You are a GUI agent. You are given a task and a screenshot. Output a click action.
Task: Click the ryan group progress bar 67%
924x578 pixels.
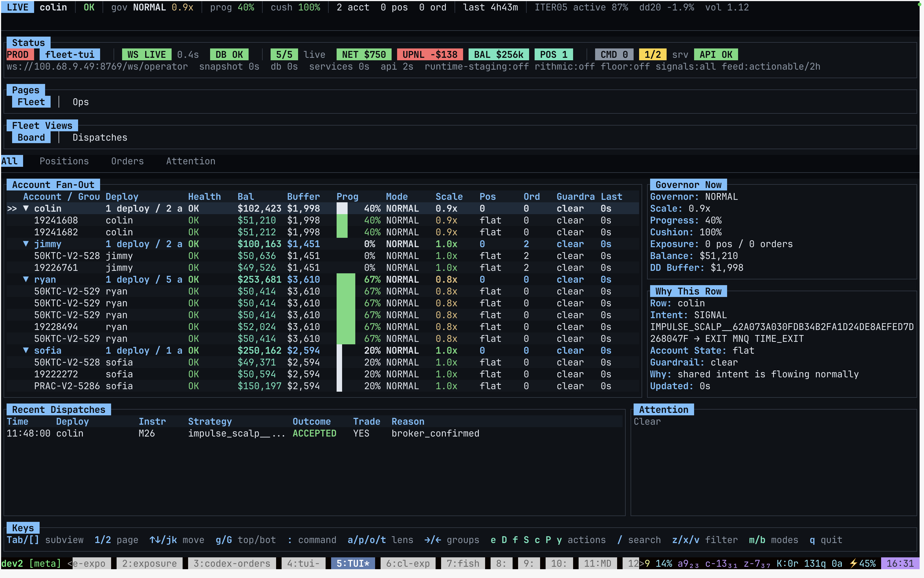pyautogui.click(x=346, y=279)
